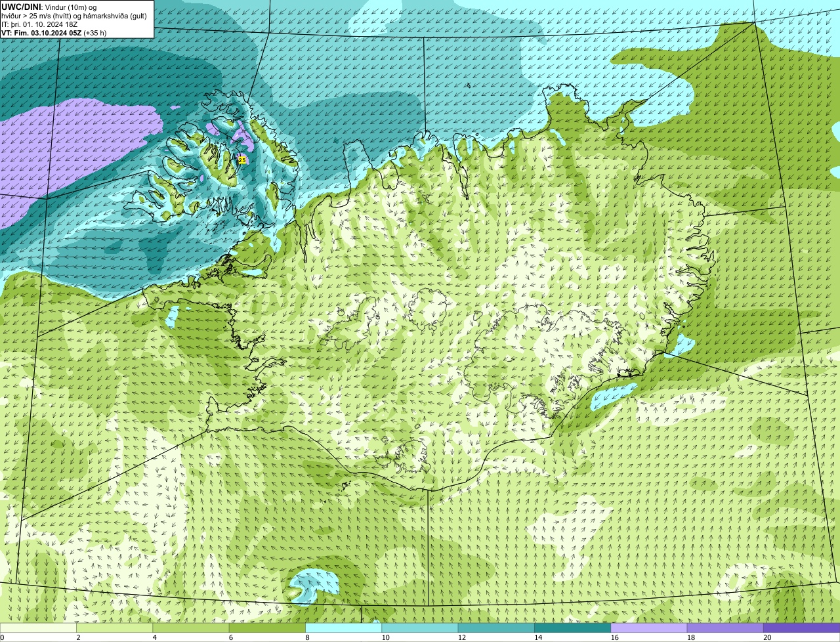Click the legend label "14"
Viewport: 840px width, 642px height.
tap(538, 637)
